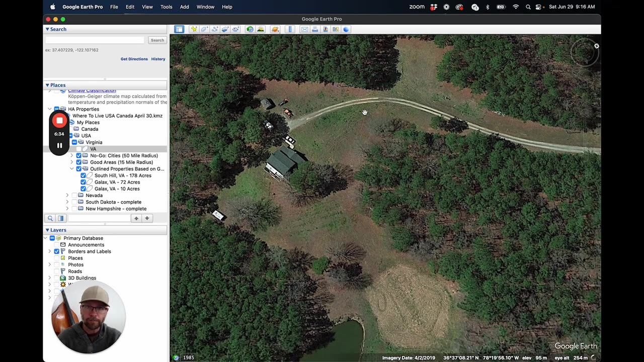644x362 pixels.
Task: Click the historical imagery 1985 clock icon
Action: coord(176,357)
